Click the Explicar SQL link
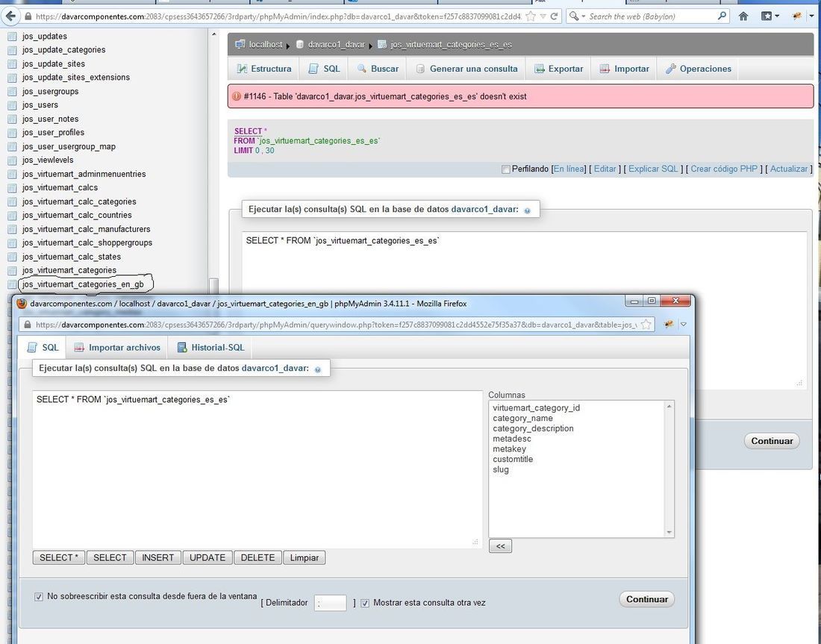This screenshot has height=644, width=821. [653, 169]
